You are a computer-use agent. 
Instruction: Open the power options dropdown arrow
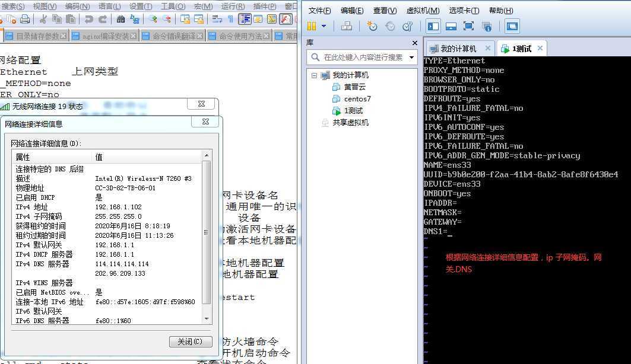click(x=324, y=27)
